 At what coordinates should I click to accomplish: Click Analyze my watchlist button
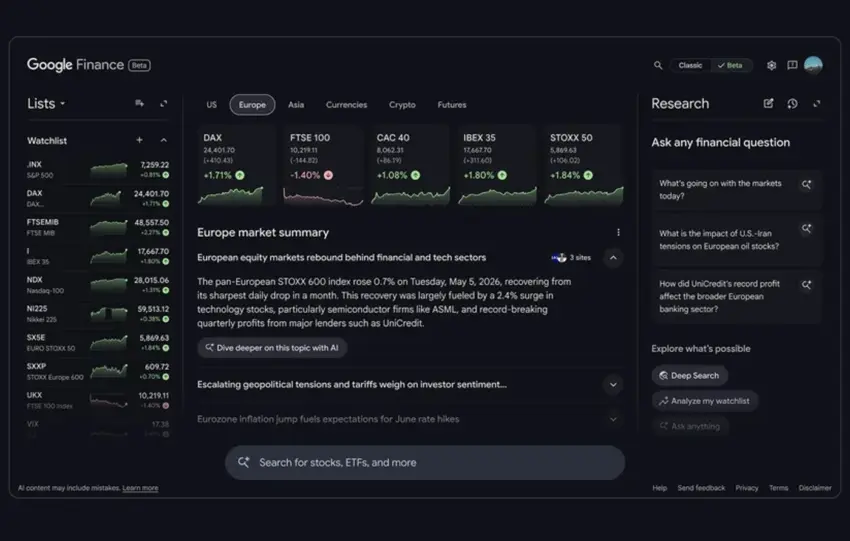pos(705,401)
